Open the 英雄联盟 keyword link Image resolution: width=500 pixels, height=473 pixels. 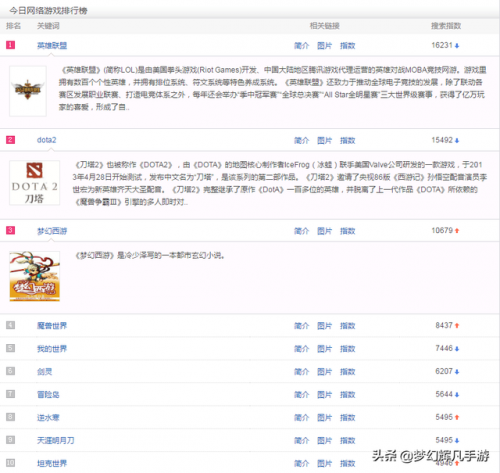point(52,46)
